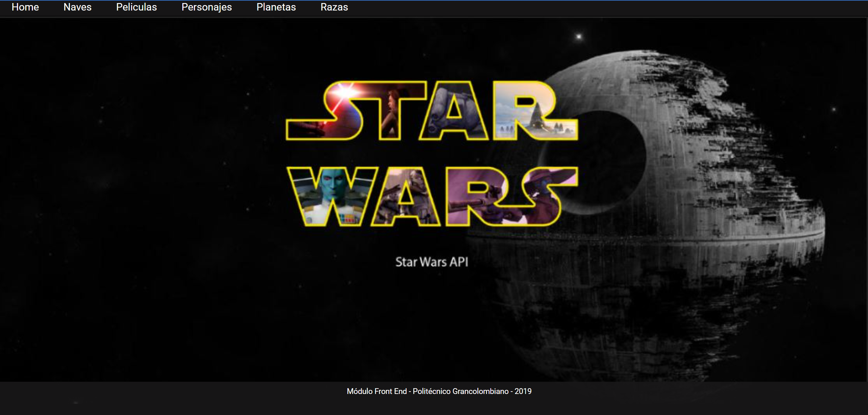868x415 pixels.
Task: Click the Star Wars logo image
Action: pos(431,153)
